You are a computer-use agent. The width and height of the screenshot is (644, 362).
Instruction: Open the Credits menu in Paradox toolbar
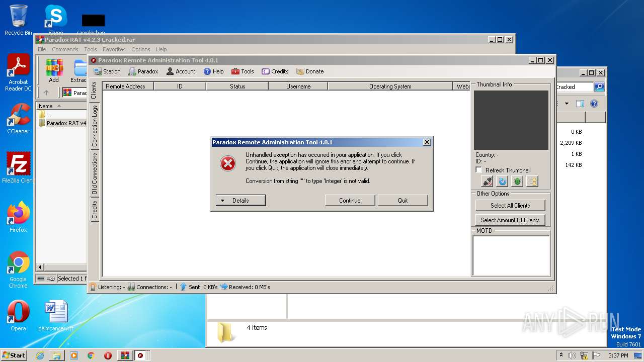point(275,71)
